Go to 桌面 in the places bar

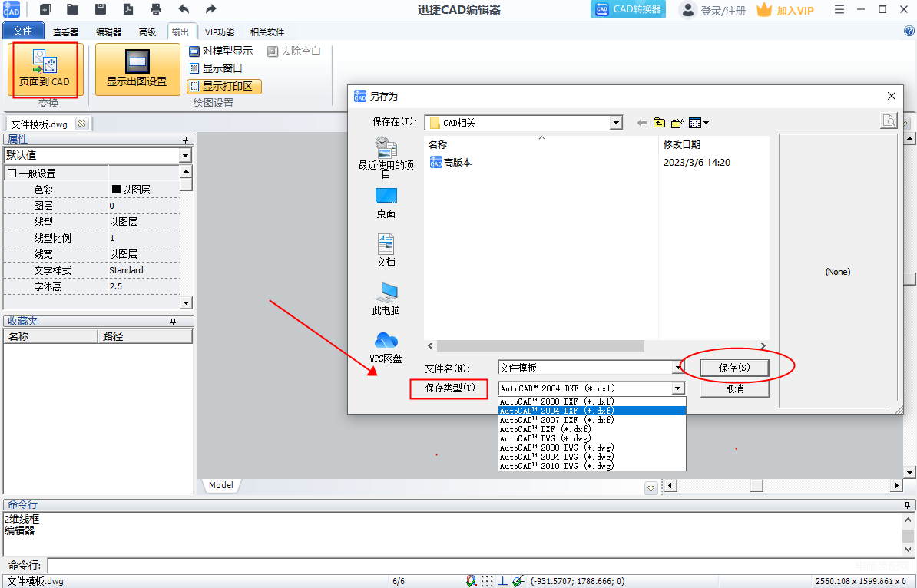click(386, 203)
